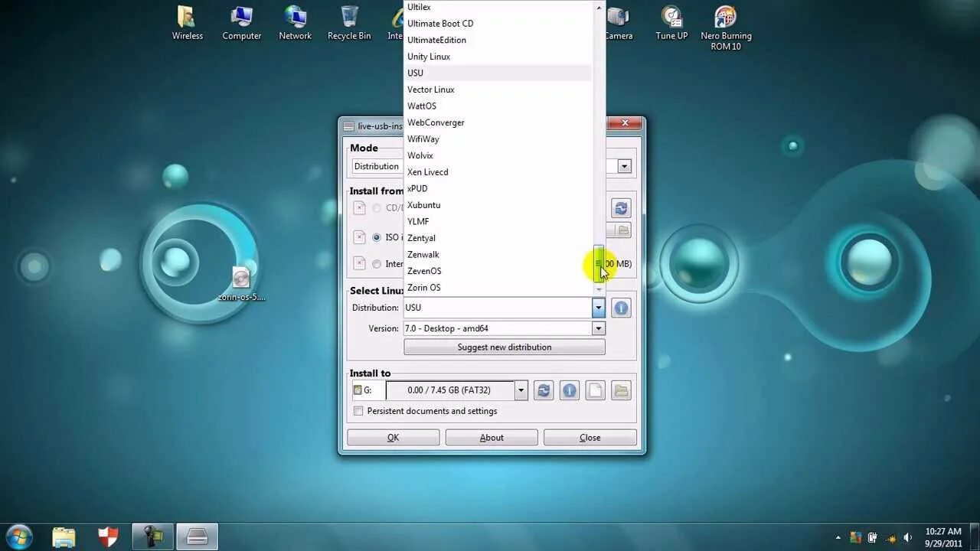Click dropdown list scrollbar thumb
Image resolution: width=980 pixels, height=551 pixels.
click(599, 263)
